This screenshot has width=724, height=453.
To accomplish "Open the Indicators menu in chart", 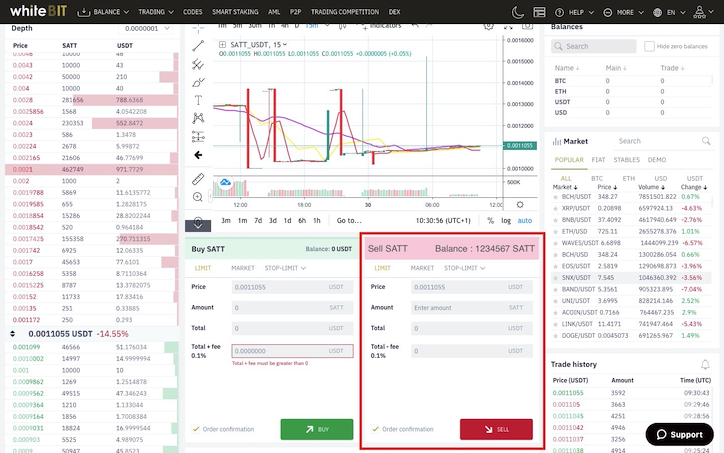I will pos(381,26).
